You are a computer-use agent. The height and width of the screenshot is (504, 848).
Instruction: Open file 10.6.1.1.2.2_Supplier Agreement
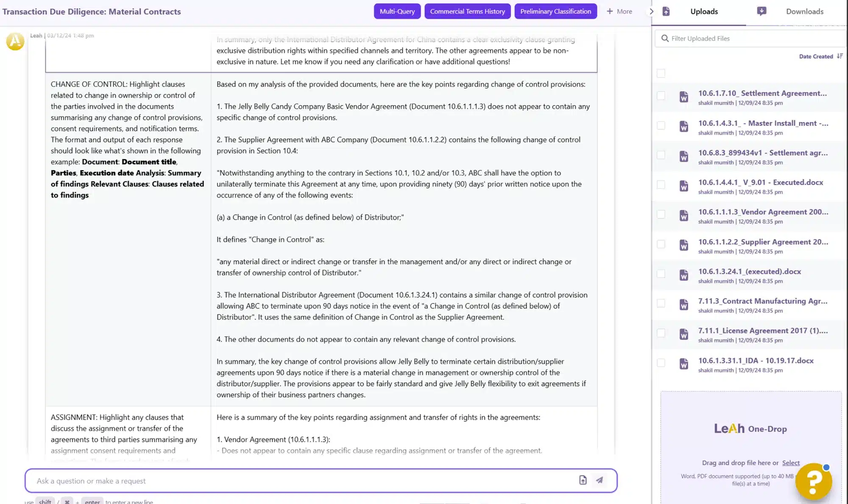click(x=763, y=242)
